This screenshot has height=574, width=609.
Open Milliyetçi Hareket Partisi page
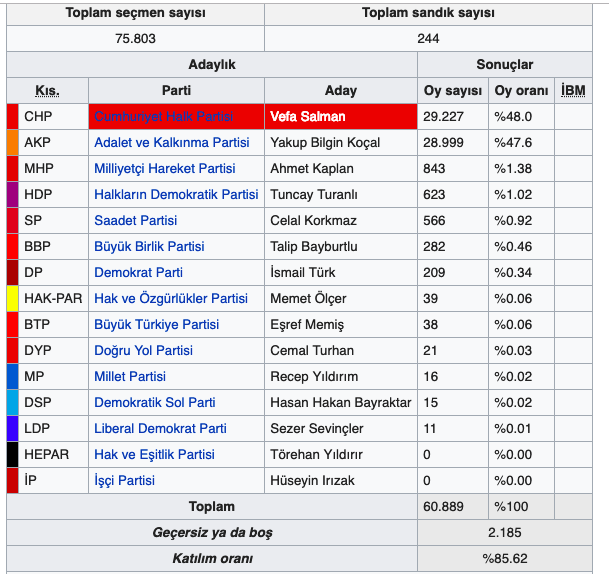click(x=164, y=168)
